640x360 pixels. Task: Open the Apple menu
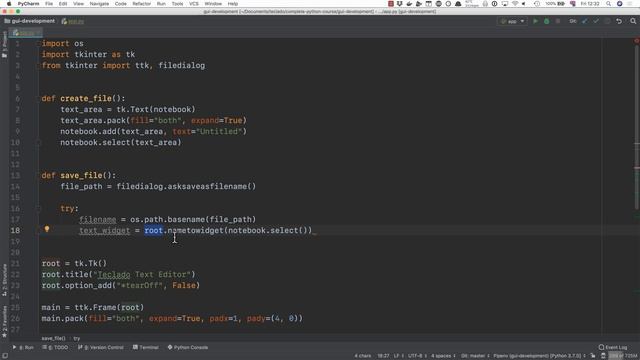[9, 4]
